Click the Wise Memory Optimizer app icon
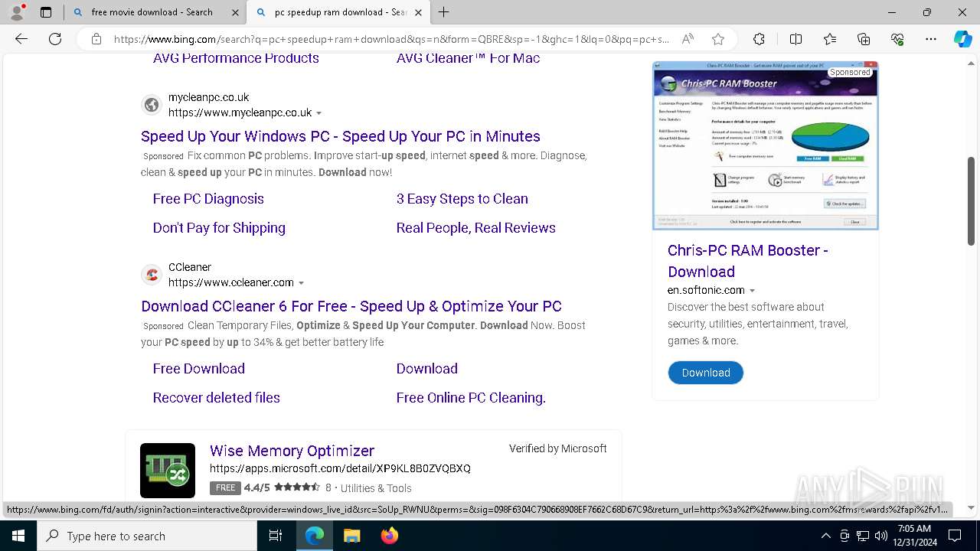The height and width of the screenshot is (551, 980). pyautogui.click(x=168, y=471)
